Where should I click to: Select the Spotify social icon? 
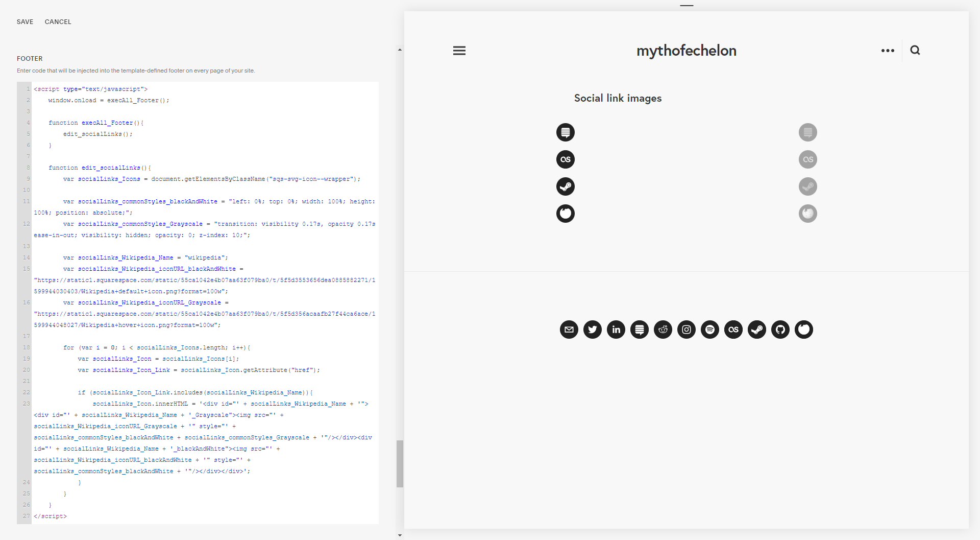tap(710, 330)
